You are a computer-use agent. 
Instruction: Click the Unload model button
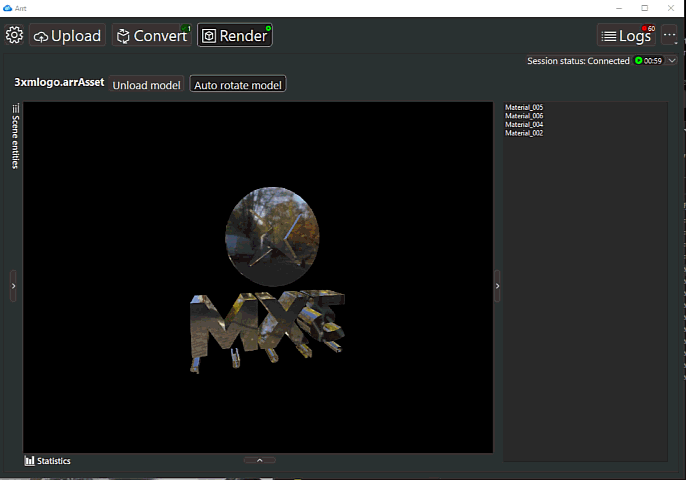click(x=146, y=85)
